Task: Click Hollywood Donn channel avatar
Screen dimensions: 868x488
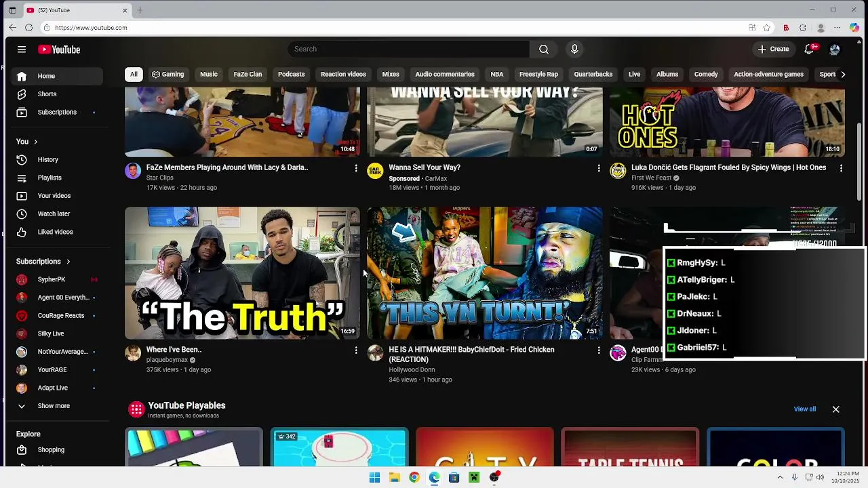Action: tap(375, 353)
